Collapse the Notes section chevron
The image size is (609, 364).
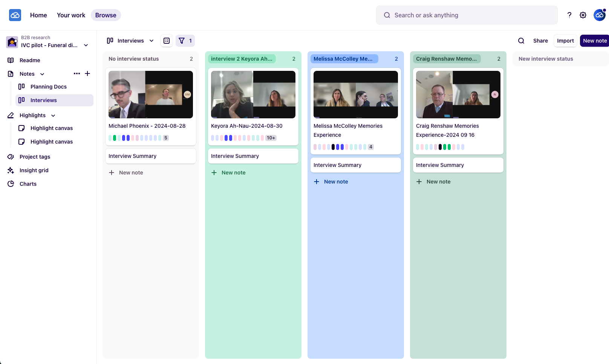pos(42,74)
